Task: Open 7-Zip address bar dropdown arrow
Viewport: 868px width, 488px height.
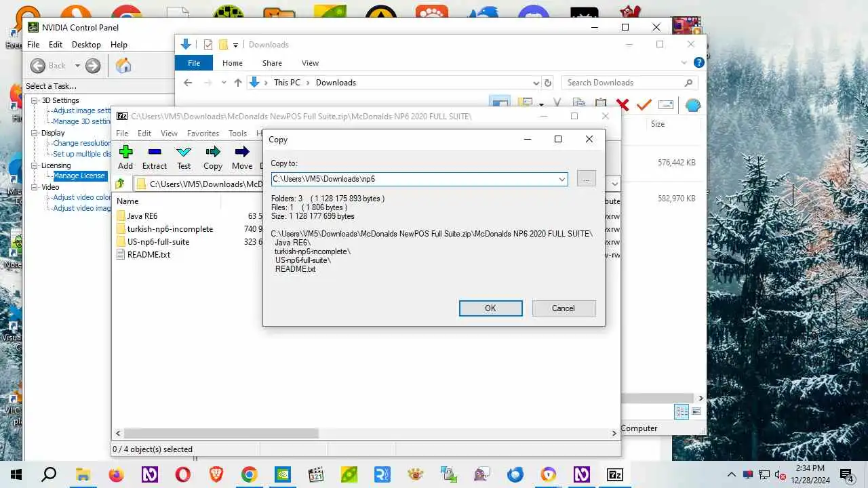Action: [x=614, y=184]
